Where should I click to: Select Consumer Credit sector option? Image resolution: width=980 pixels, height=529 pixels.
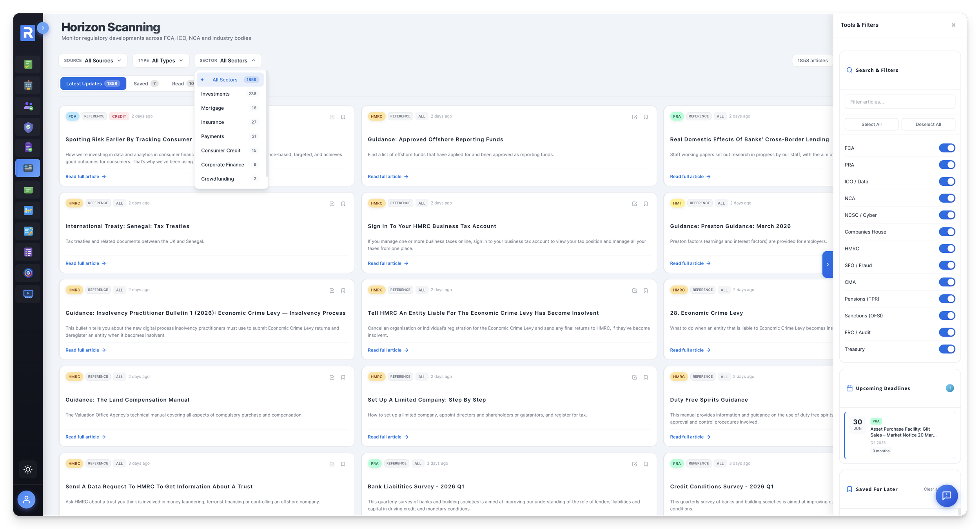(x=230, y=150)
